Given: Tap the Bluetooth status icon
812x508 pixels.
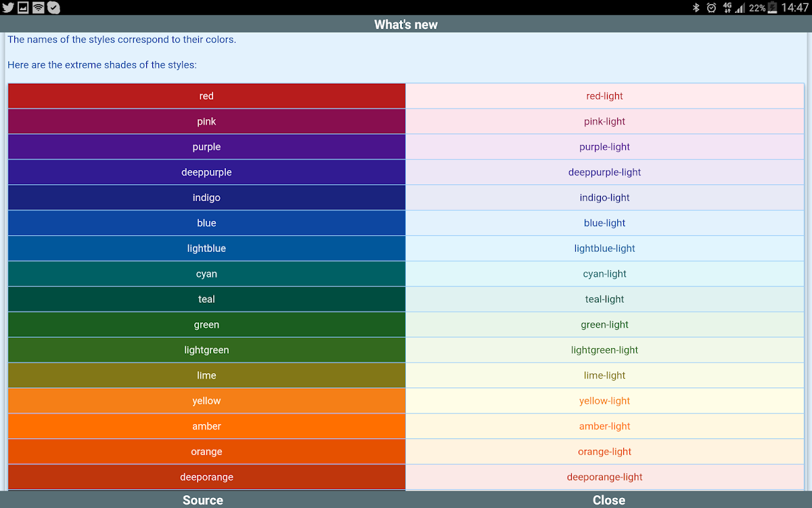Looking at the screenshot, I should (696, 7).
